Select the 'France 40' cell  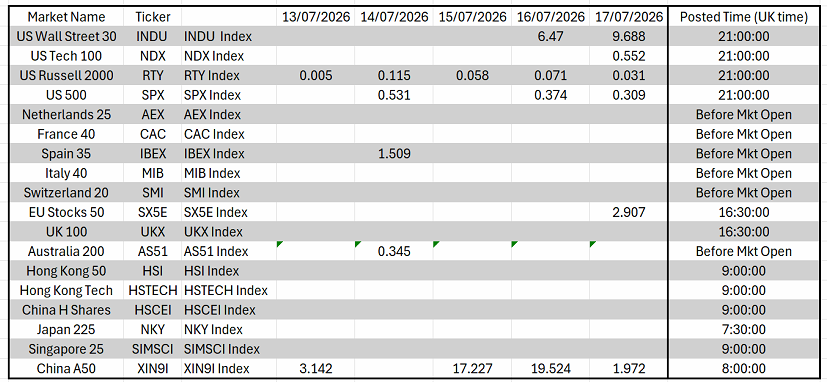pos(66,134)
